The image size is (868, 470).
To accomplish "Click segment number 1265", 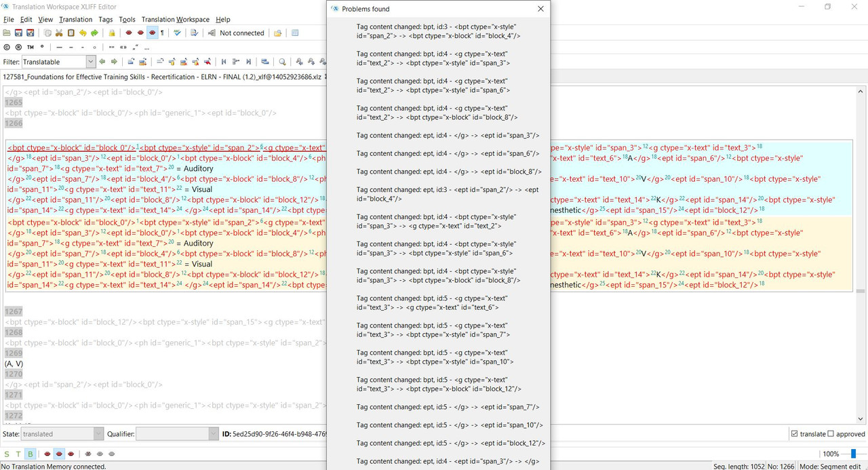I will (x=14, y=102).
